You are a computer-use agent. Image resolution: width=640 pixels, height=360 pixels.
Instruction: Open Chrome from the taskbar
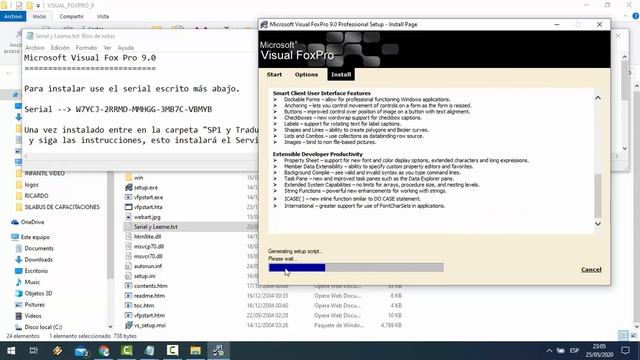[104, 351]
